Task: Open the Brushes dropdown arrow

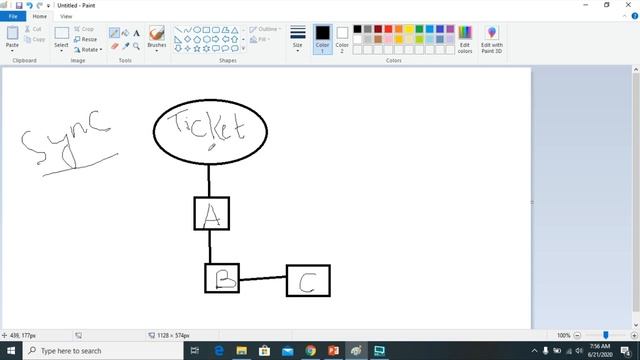Action: pyautogui.click(x=157, y=51)
